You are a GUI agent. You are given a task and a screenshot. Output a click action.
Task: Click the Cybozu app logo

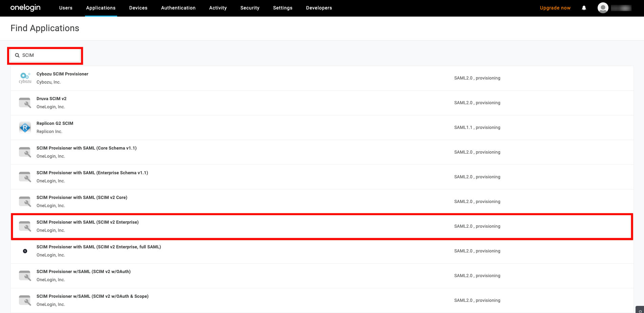[25, 78]
